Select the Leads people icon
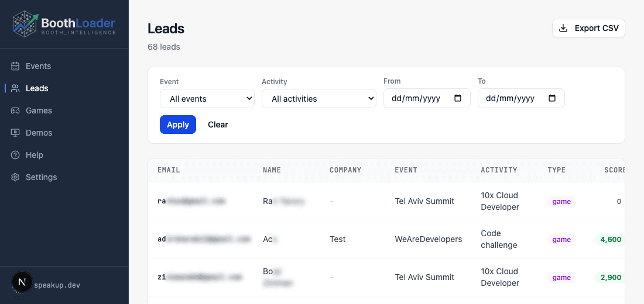The width and height of the screenshot is (644, 304). coord(15,88)
